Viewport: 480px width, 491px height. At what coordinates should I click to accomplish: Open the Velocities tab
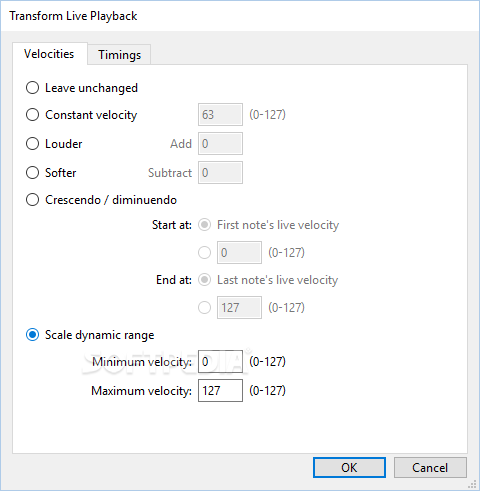coord(49,54)
